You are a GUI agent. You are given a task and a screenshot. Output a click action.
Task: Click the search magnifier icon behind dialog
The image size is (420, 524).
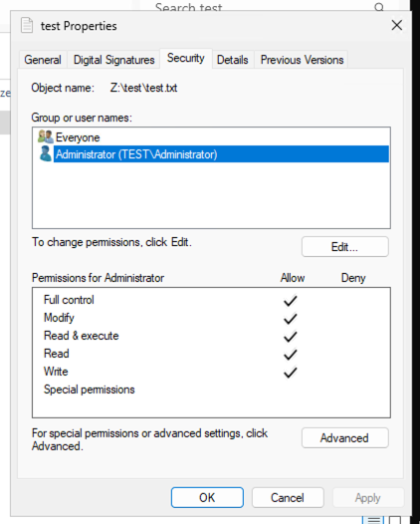[379, 7]
